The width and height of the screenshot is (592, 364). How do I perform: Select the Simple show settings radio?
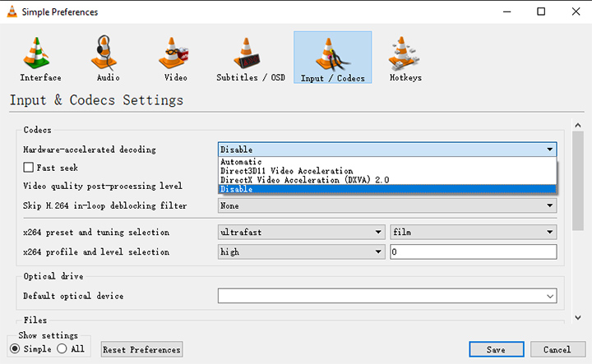pyautogui.click(x=16, y=349)
